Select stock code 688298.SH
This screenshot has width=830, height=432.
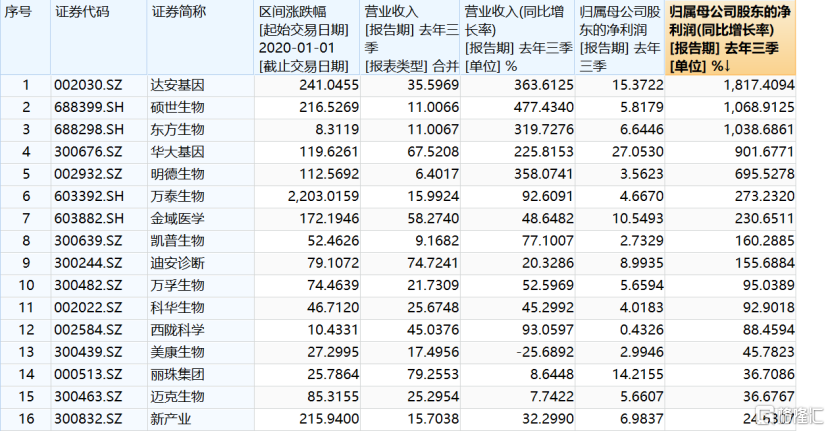coord(89,130)
